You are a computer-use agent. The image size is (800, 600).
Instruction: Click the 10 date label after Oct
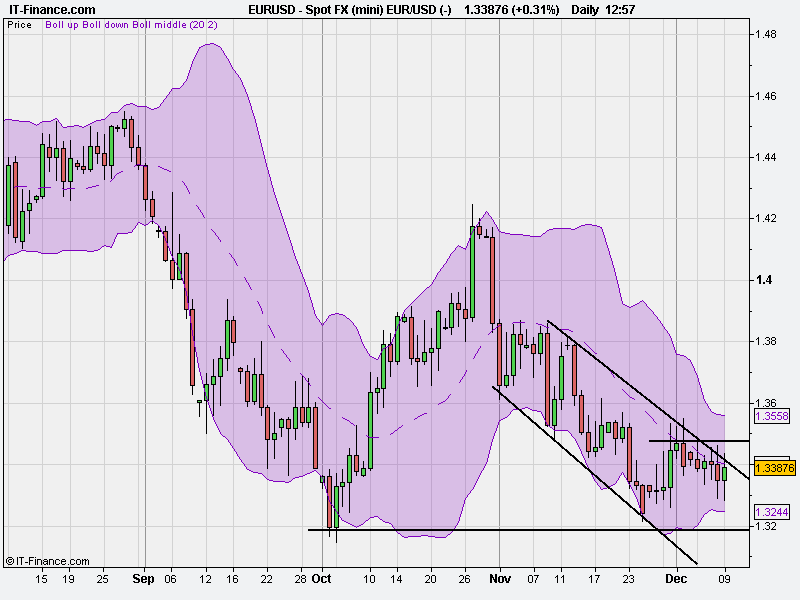coord(369,579)
